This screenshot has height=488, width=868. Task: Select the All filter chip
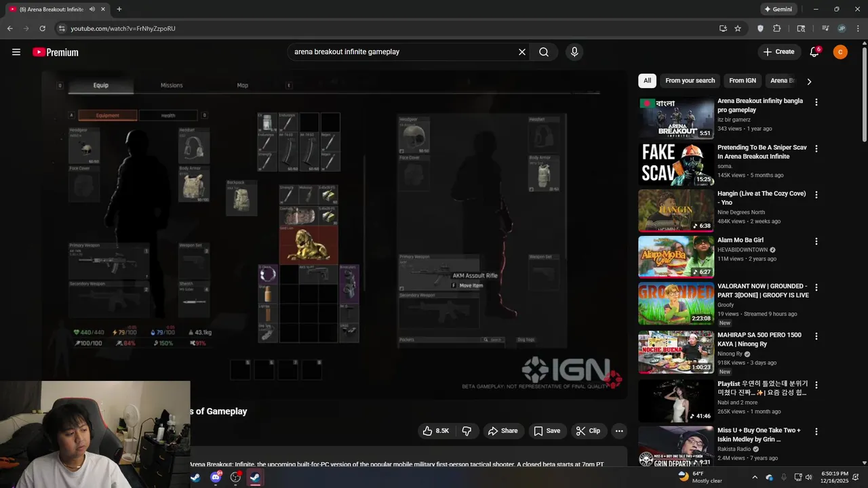coord(647,81)
